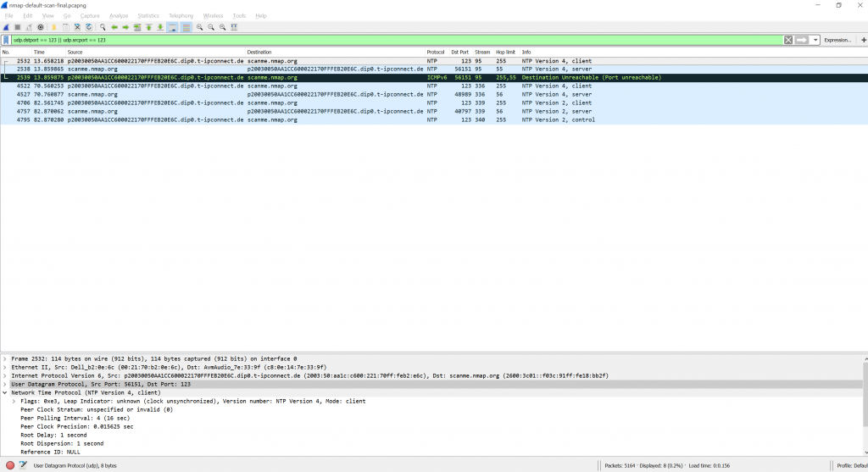Screen dimensions: 868x472
Task: Clear the display filter
Action: (x=788, y=40)
